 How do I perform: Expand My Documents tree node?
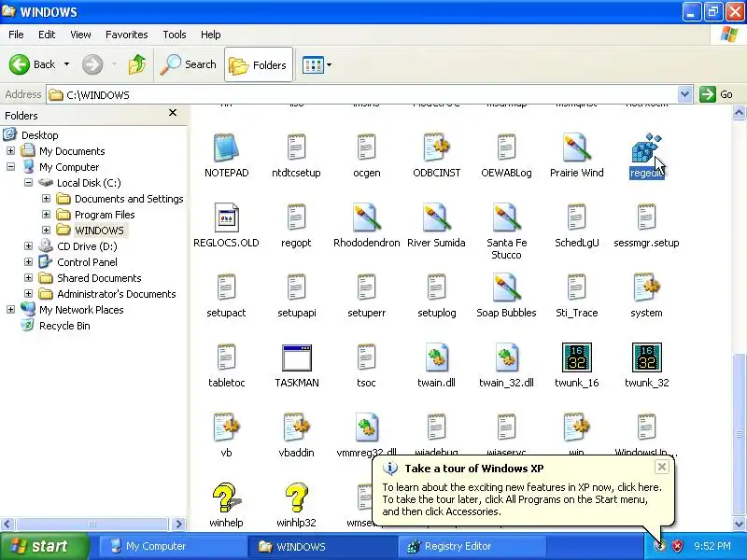(x=10, y=151)
